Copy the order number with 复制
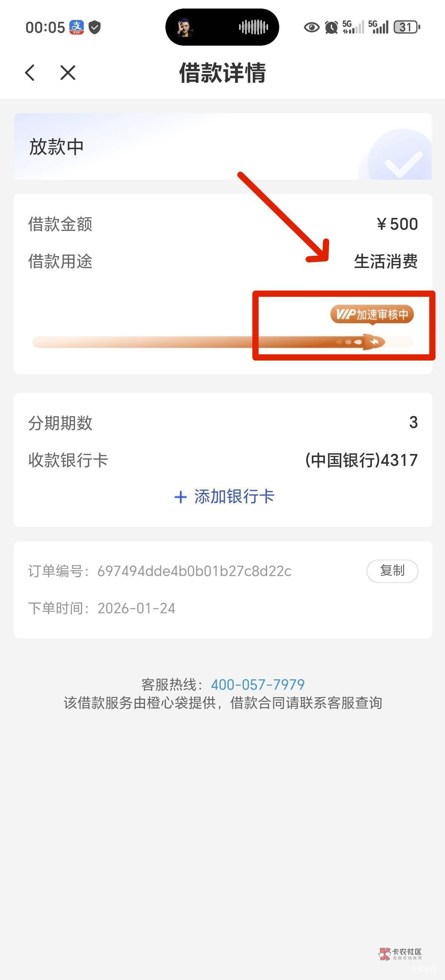This screenshot has height=980, width=445. 393,571
